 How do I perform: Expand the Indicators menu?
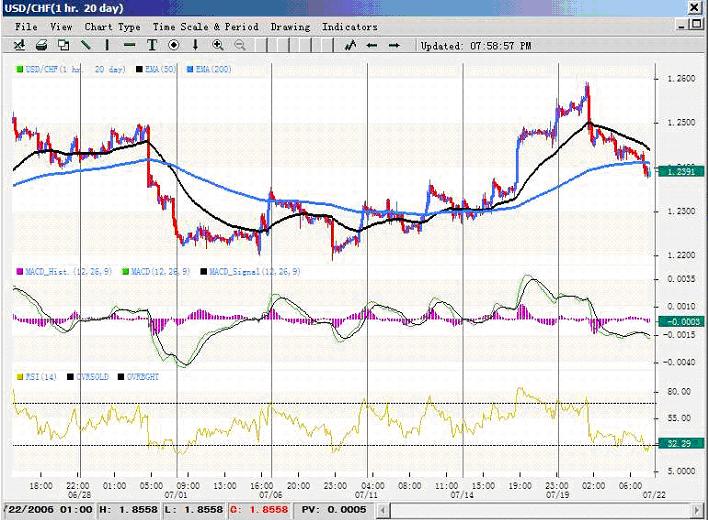tap(350, 26)
